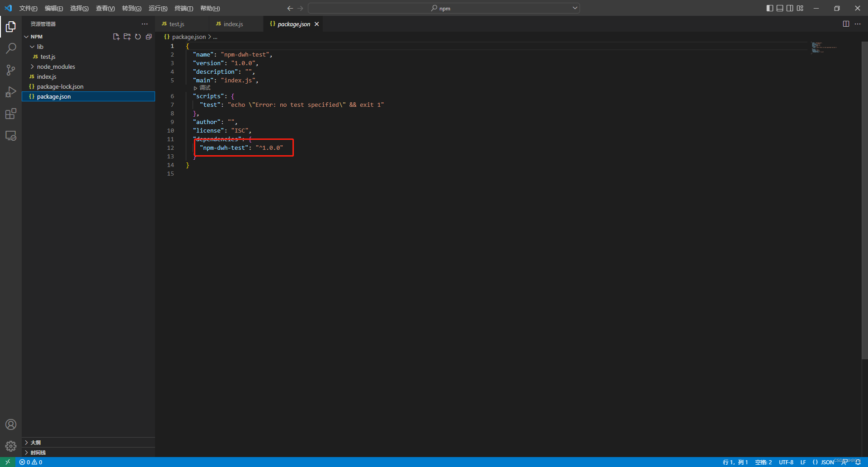Click the "license" key on line 10
868x467 pixels.
[208, 131]
